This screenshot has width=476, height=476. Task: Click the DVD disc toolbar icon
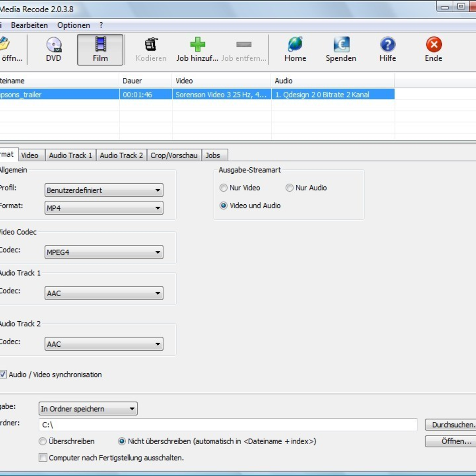pyautogui.click(x=54, y=45)
